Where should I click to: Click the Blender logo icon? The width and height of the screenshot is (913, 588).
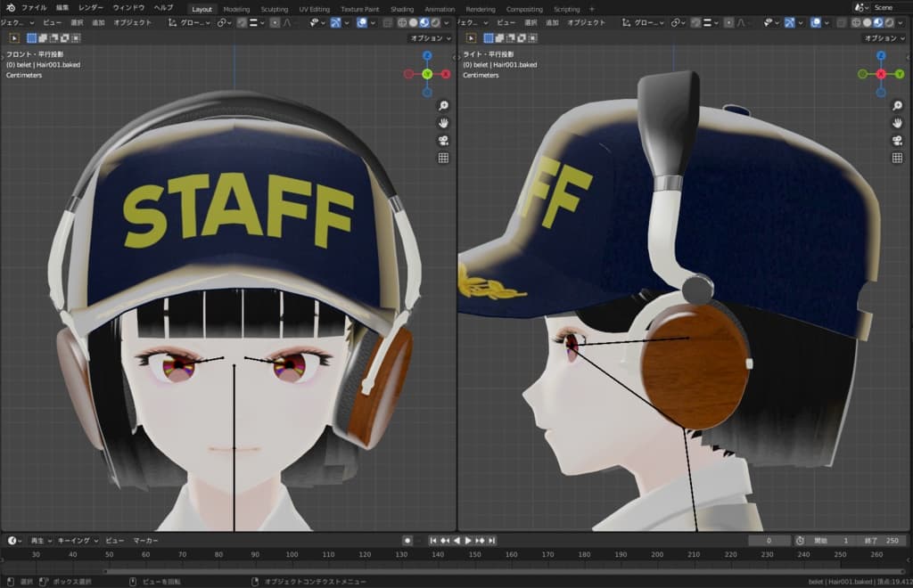9,8
